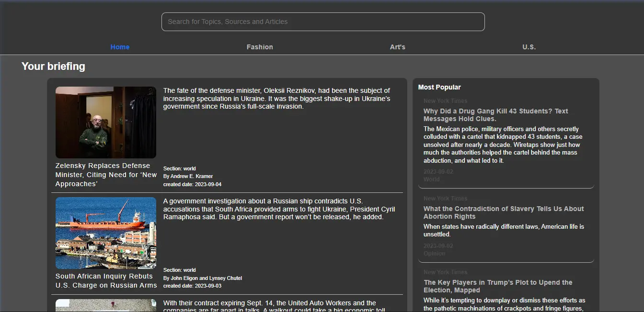Open the Home tab
This screenshot has width=644, height=312.
[120, 47]
